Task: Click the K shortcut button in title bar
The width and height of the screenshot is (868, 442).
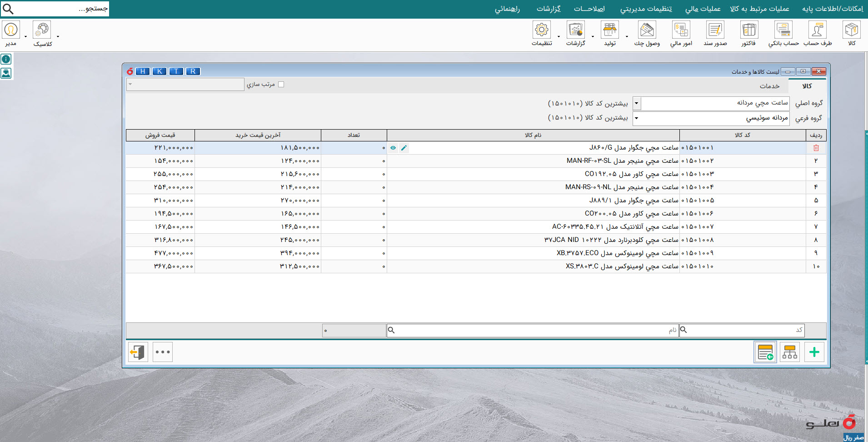Action: click(x=160, y=71)
